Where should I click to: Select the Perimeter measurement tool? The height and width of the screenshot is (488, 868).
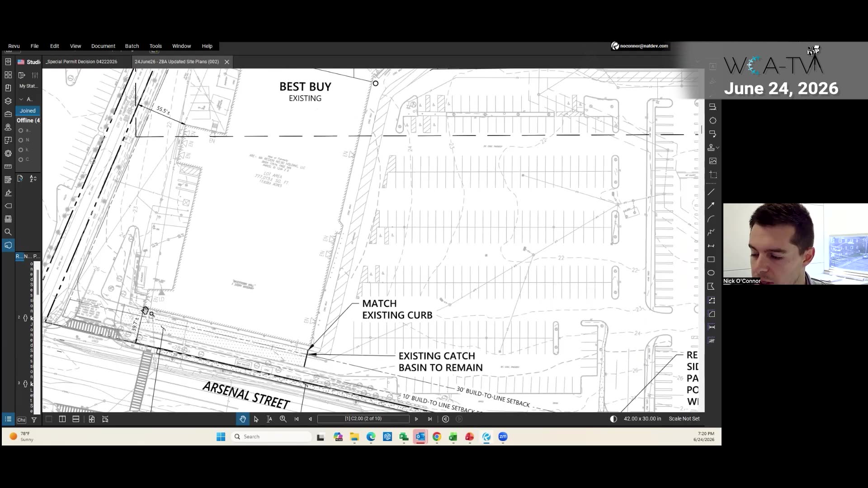click(711, 300)
